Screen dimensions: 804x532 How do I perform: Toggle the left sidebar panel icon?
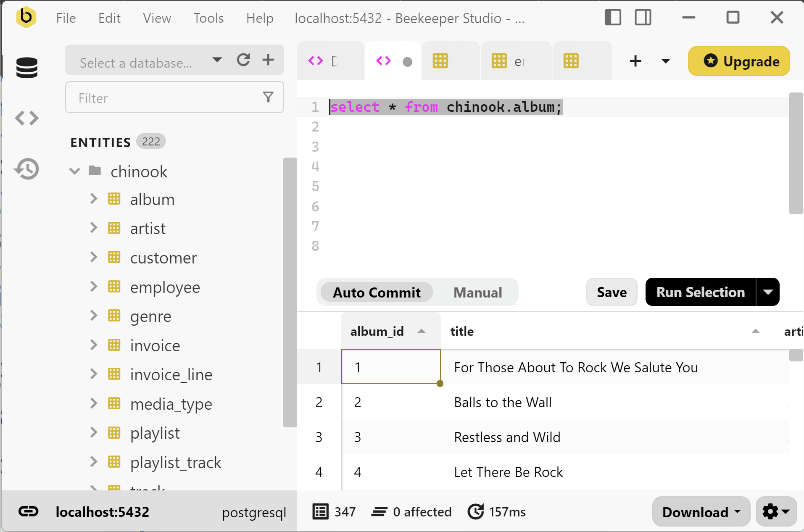613,18
